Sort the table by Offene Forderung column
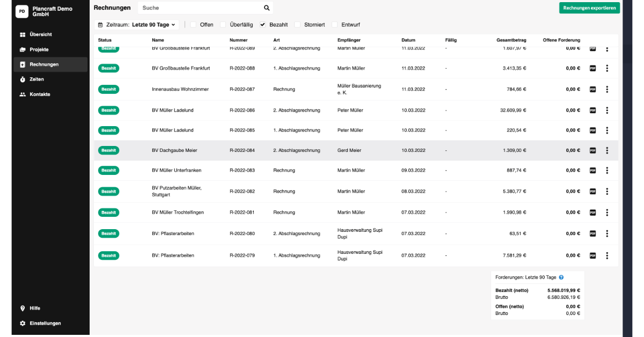 (x=561, y=40)
